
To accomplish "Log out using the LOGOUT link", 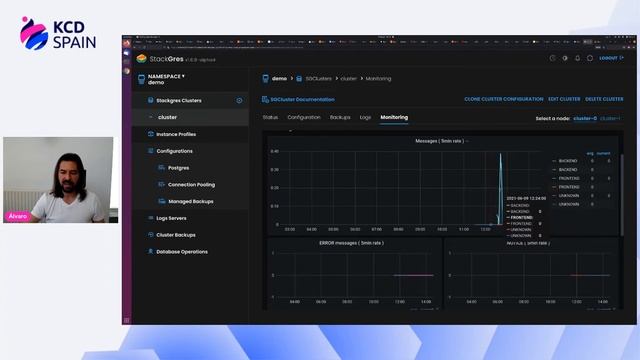I will click(611, 58).
